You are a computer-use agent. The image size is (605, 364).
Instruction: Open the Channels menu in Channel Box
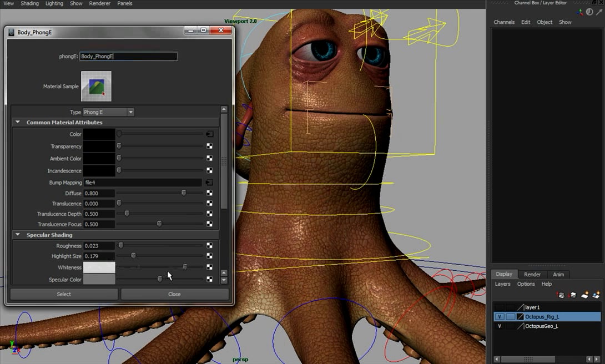504,22
